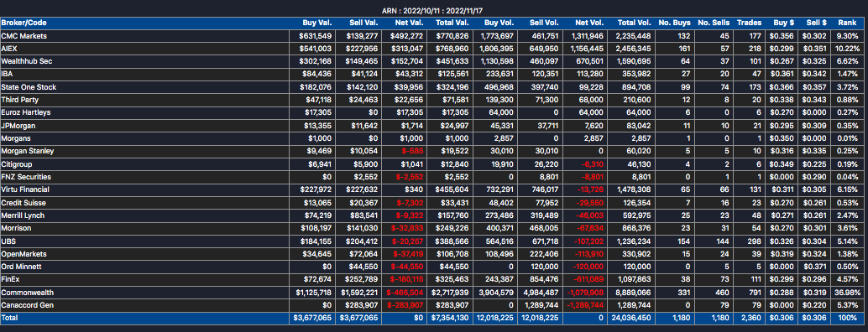Image resolution: width=868 pixels, height=332 pixels.
Task: Click Commonwealth rank 36.98% cell
Action: click(847, 293)
